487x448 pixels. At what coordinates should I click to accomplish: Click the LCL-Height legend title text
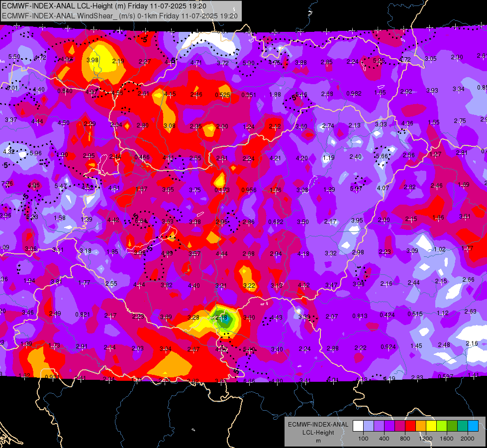318,433
